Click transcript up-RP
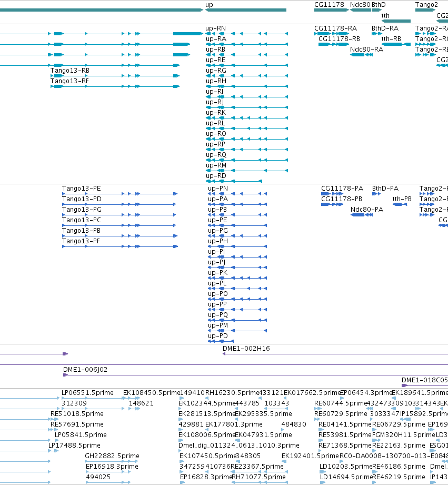The width and height of the screenshot is (448, 485). click(247, 150)
